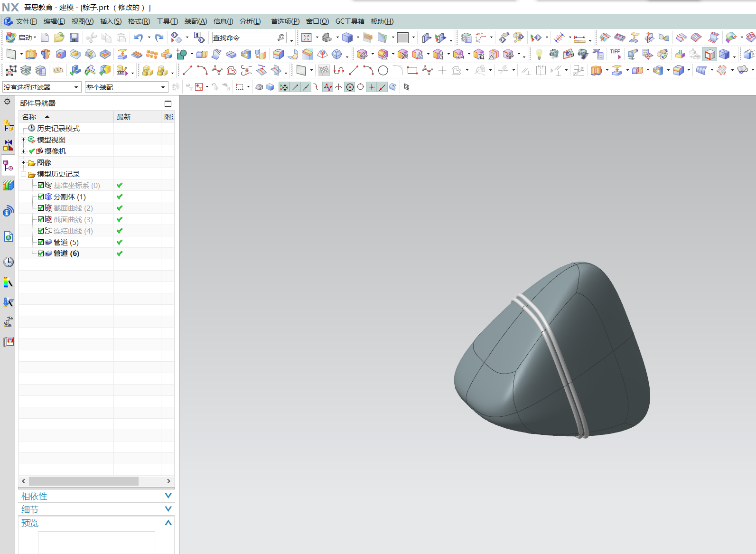
Task: Click the magnifier in command finder
Action: point(281,38)
